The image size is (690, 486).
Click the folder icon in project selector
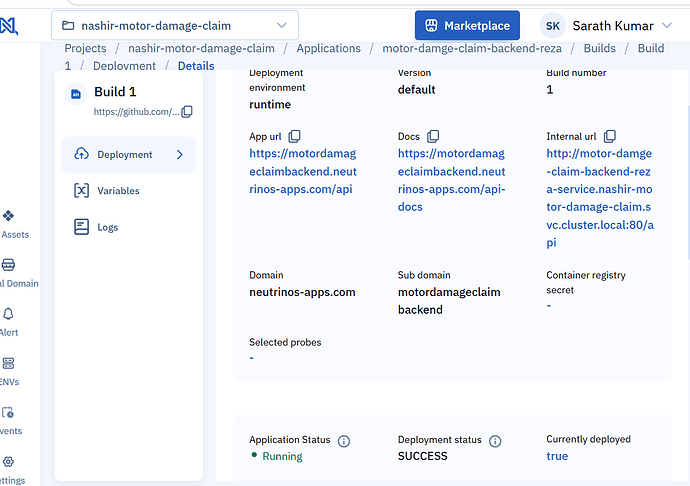click(x=68, y=26)
